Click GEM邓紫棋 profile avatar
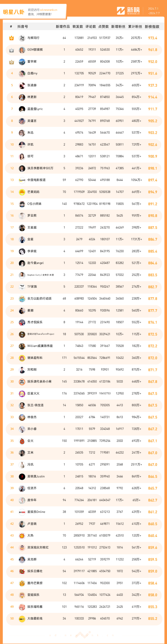Screen dimensions: 167x644 point(22,50)
